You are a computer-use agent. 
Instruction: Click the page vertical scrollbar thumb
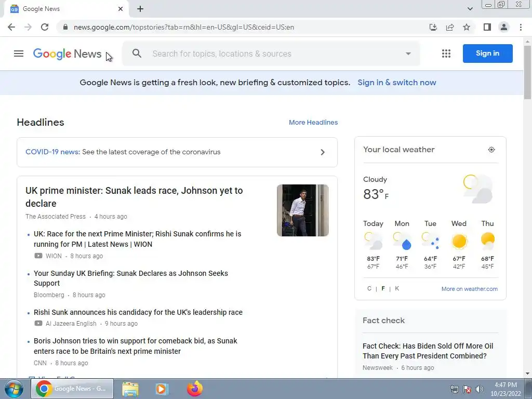(x=527, y=72)
